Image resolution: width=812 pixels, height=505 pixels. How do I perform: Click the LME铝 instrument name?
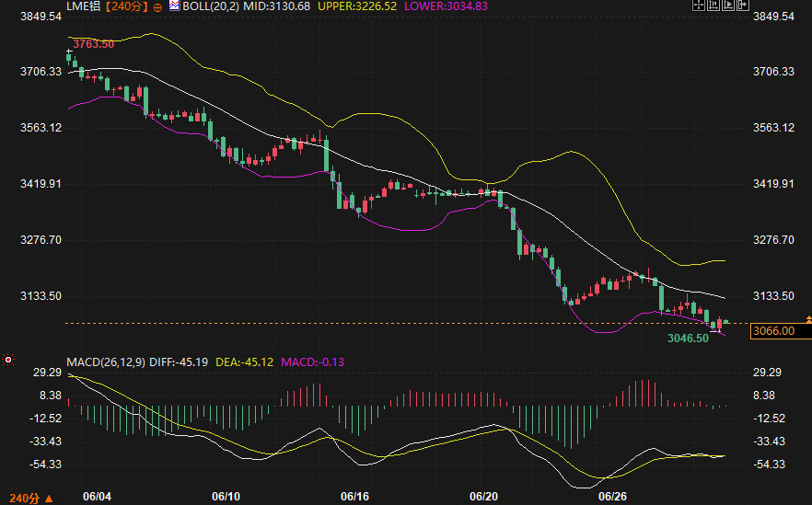84,6
